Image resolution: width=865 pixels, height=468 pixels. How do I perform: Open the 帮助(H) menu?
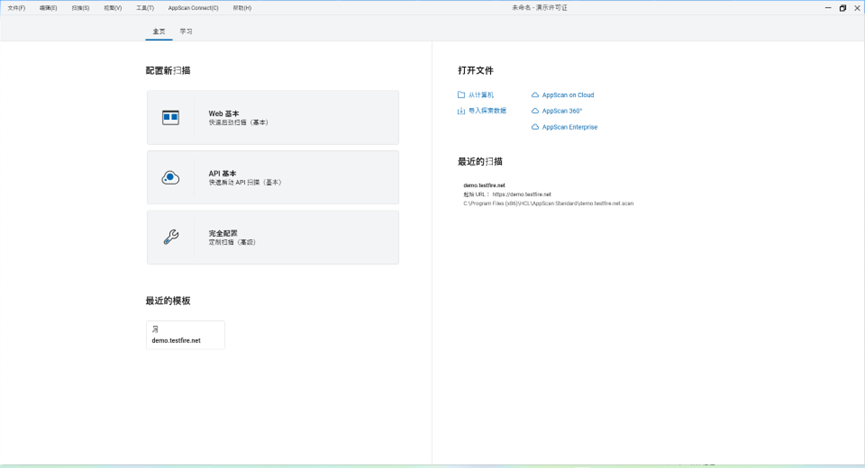point(242,8)
